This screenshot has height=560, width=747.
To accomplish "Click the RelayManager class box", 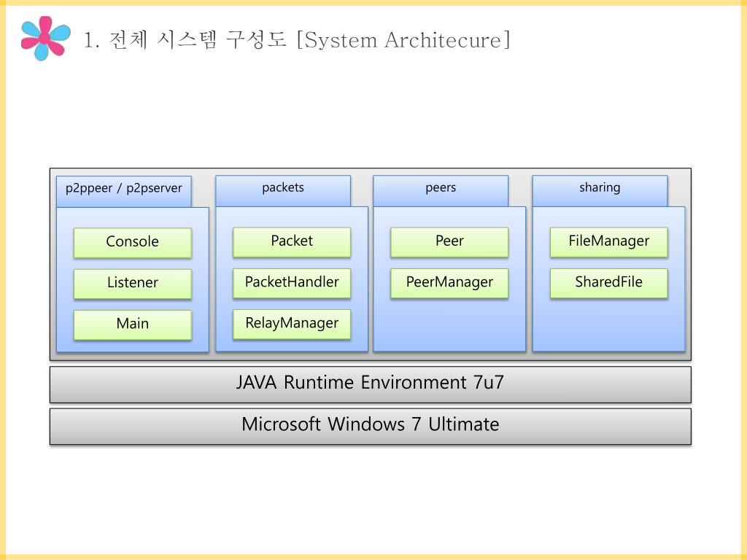I will [x=292, y=324].
